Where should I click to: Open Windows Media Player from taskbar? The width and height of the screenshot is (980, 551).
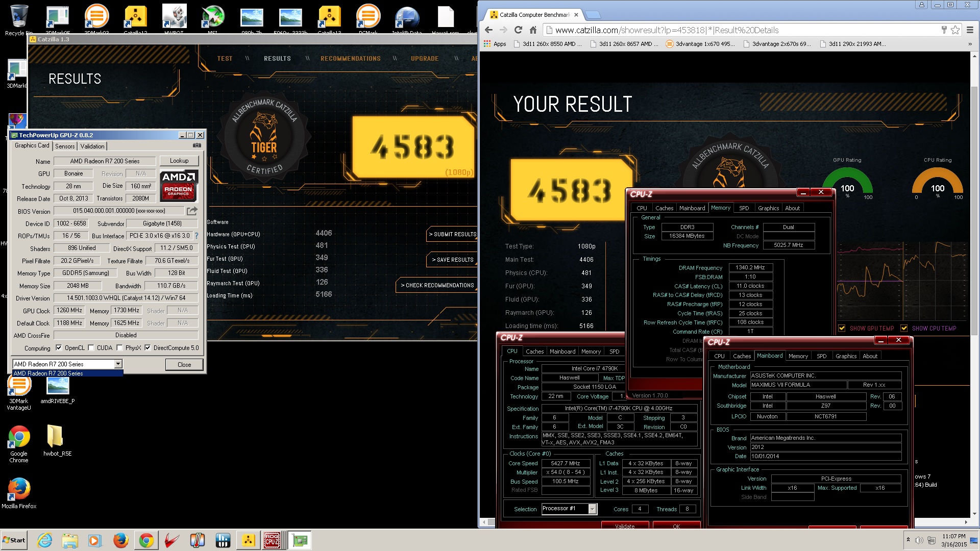(95, 540)
